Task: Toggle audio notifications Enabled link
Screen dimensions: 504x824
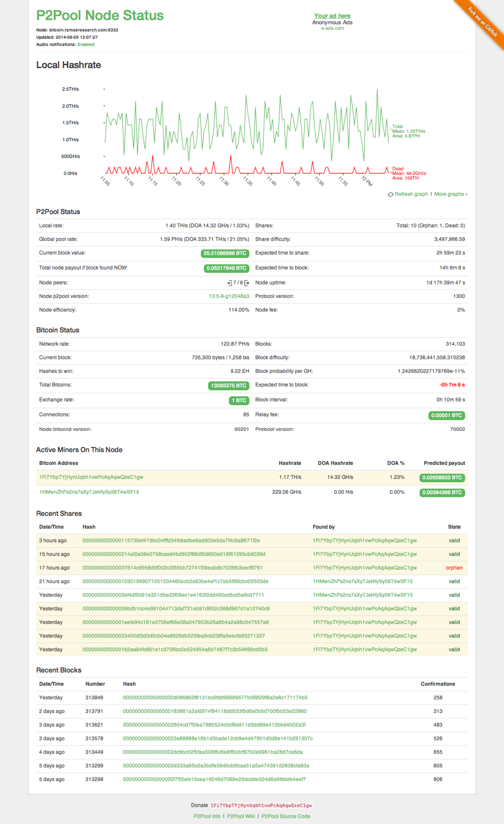Action: coord(86,44)
